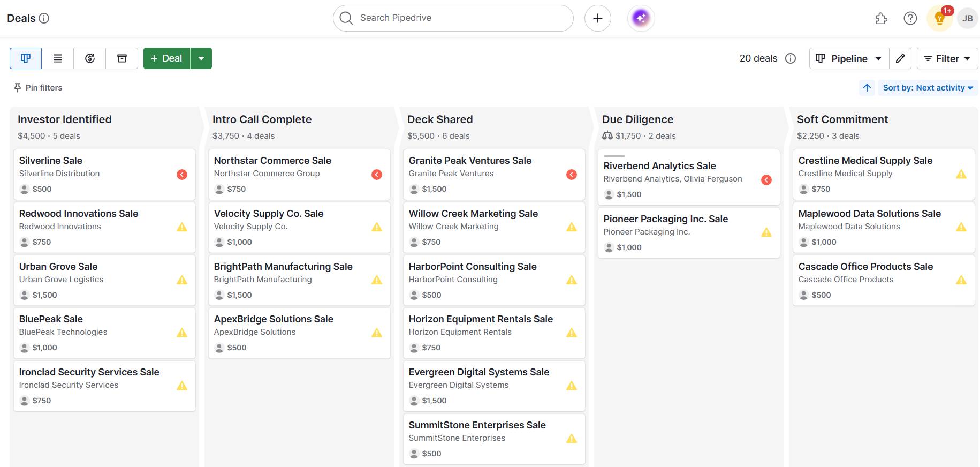Screen dimensions: 980x467
Task: Click overdue activity icon on Silverline Sale
Action: pos(182,175)
